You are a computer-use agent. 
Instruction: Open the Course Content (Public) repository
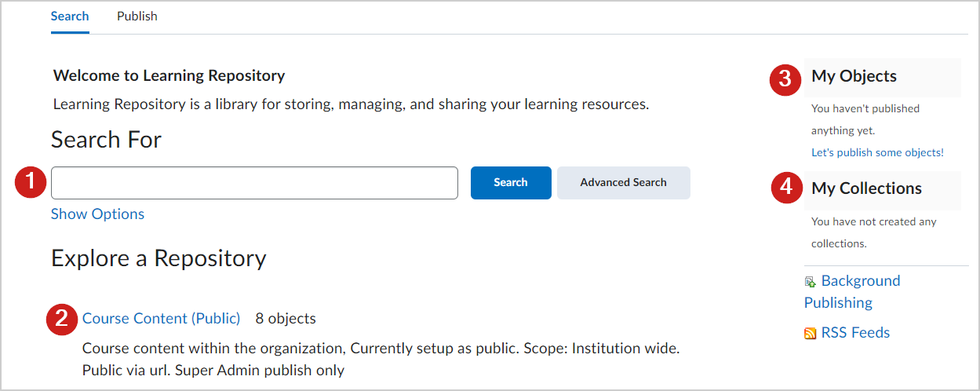(x=162, y=318)
